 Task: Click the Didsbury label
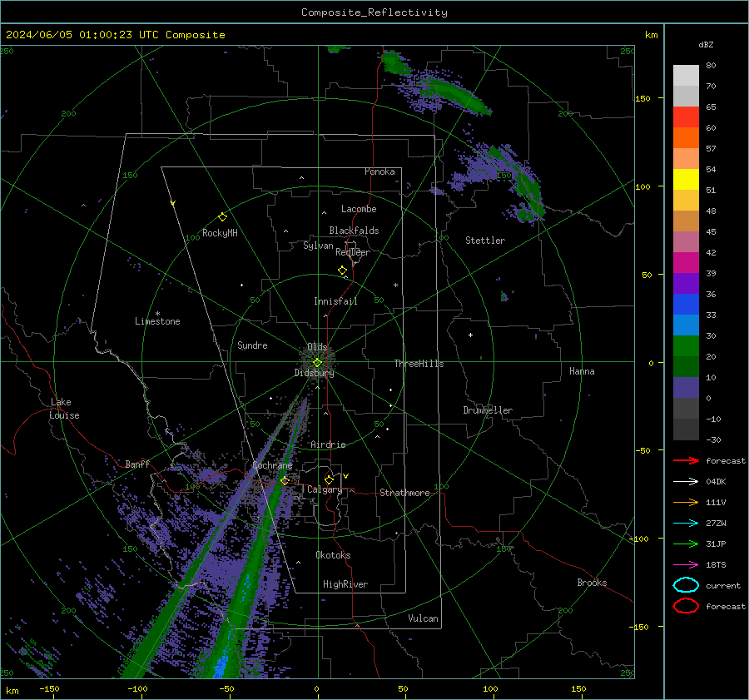click(314, 373)
